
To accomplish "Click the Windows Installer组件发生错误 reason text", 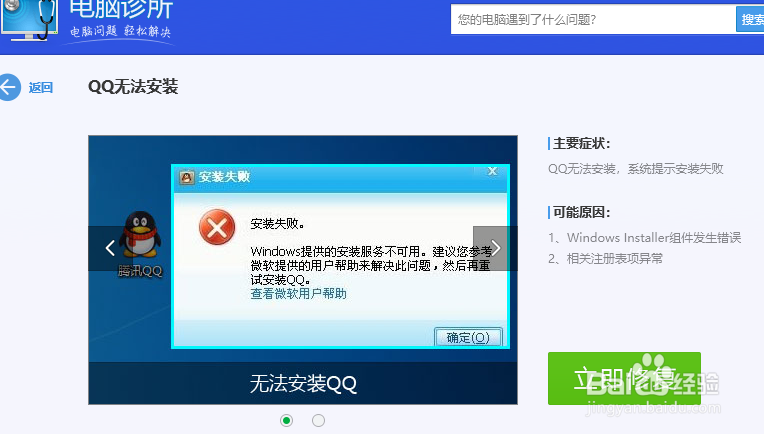I will (x=654, y=238).
